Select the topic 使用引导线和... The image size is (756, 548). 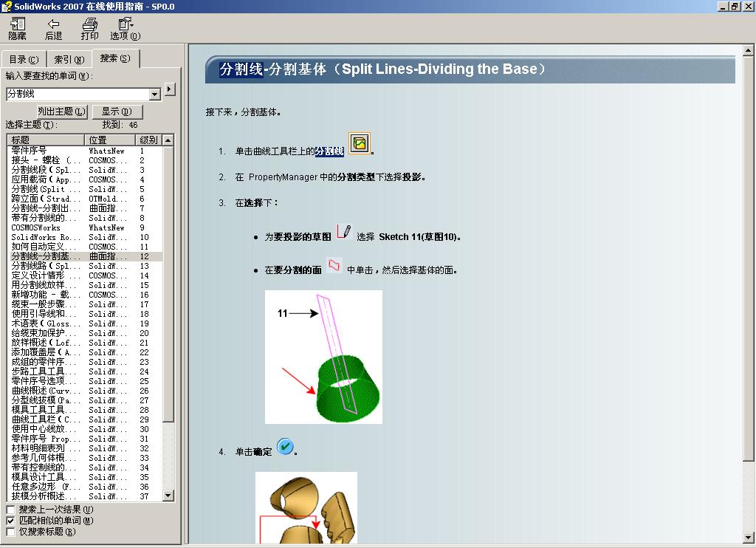(86, 314)
